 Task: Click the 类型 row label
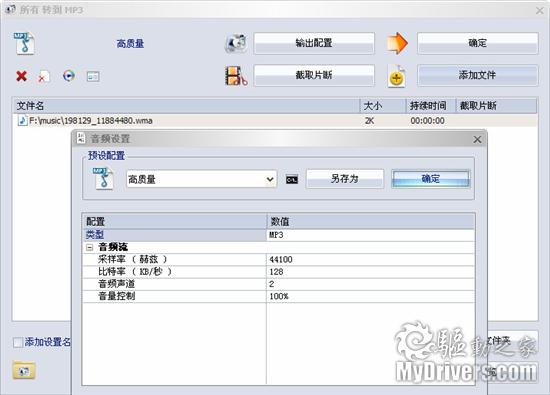coord(95,235)
